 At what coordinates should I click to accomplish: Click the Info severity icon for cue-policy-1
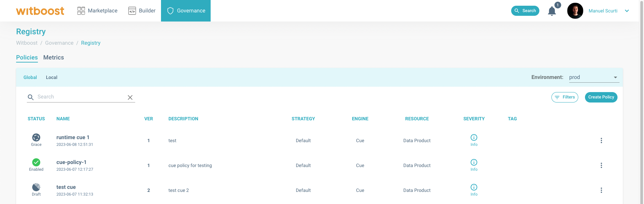(474, 162)
